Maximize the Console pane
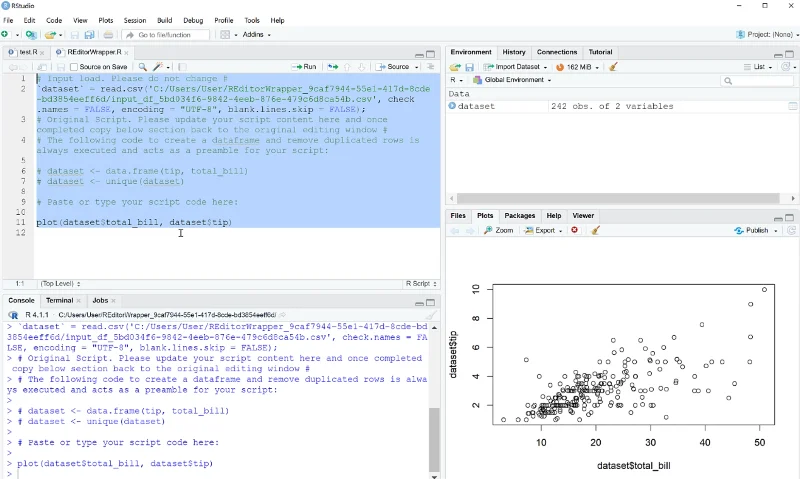This screenshot has height=479, width=800. click(431, 302)
